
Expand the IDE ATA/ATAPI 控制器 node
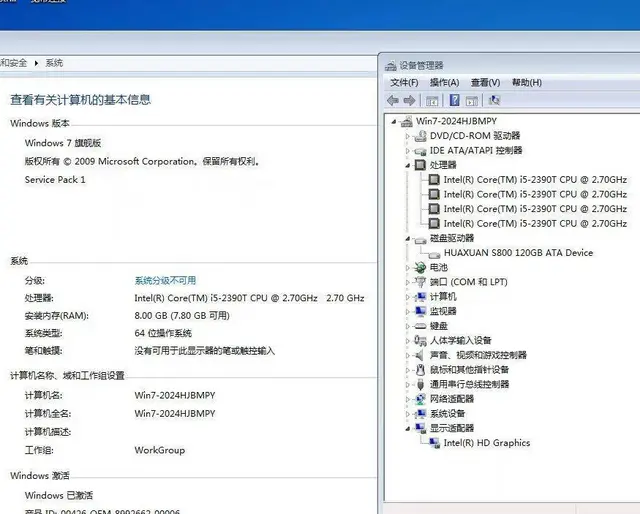point(407,151)
